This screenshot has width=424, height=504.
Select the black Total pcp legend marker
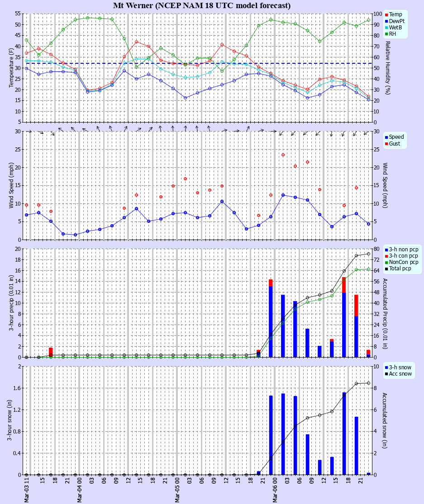coord(386,268)
